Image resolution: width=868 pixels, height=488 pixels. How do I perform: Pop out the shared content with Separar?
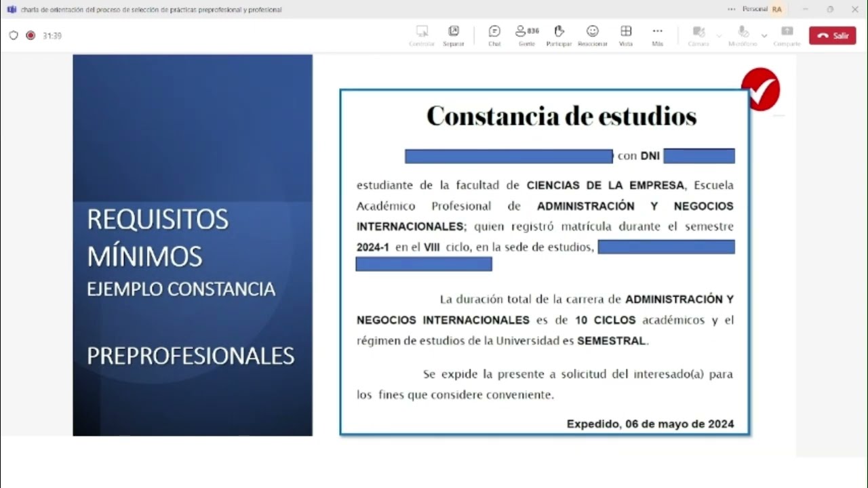454,35
